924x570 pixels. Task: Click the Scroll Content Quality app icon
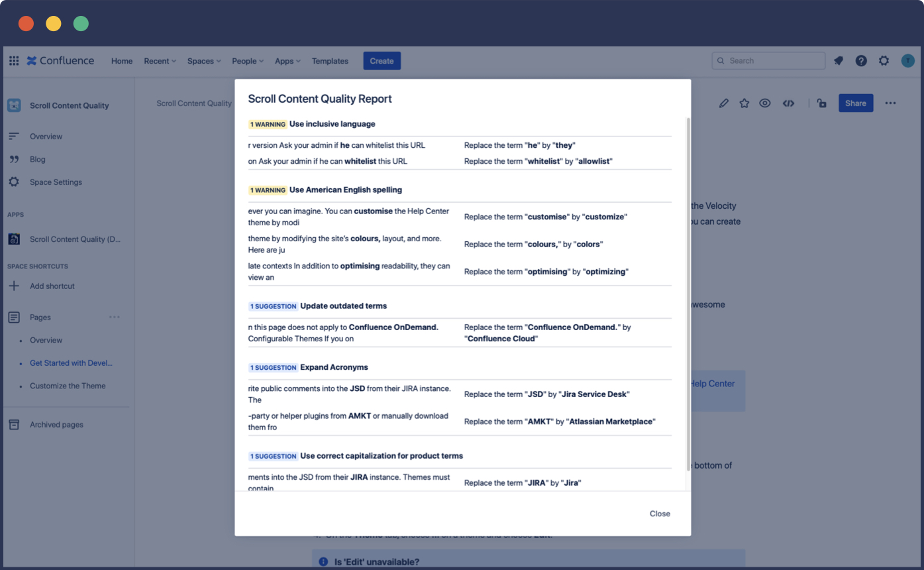coord(14,239)
